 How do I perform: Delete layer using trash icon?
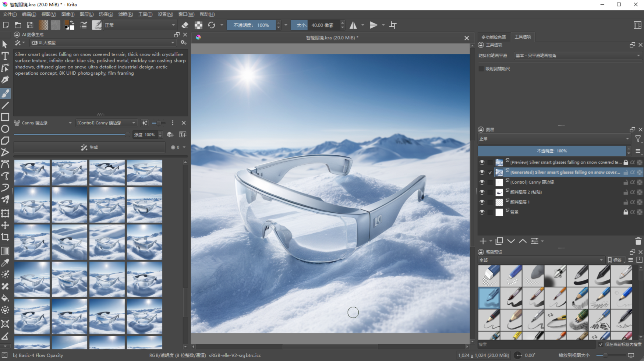pos(638,241)
